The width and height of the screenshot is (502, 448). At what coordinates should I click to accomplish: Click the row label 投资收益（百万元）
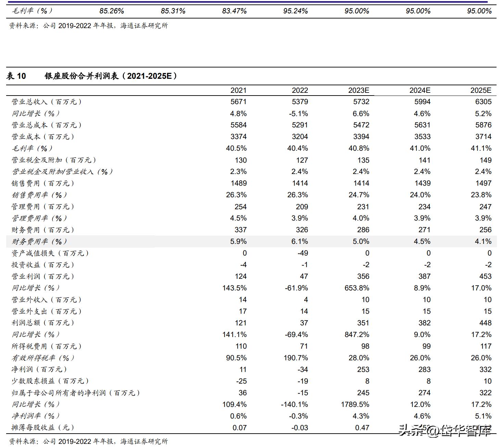43,265
